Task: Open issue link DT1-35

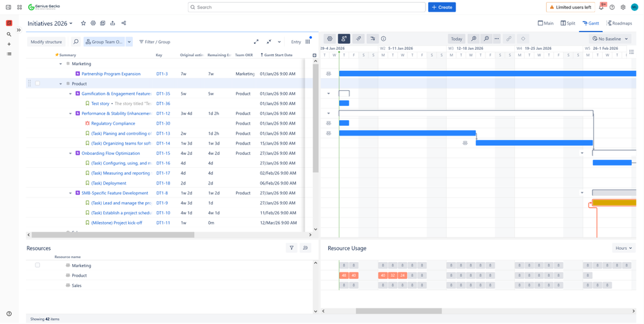Action: (163, 94)
